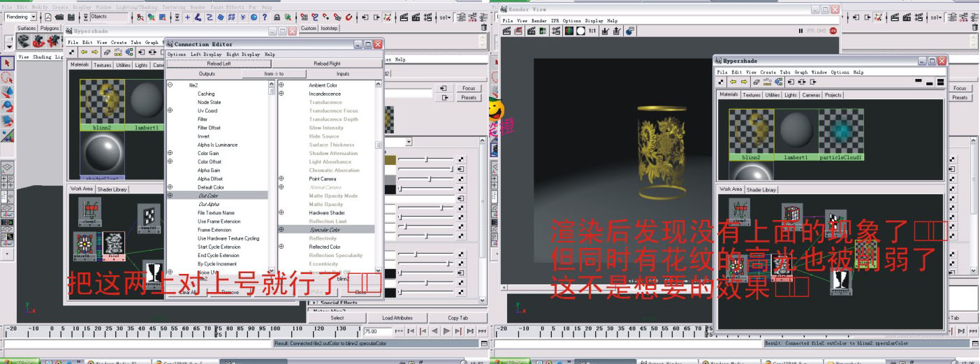
Task: Click Output Connections icon in Hypershade over Render View
Action: tap(813, 82)
